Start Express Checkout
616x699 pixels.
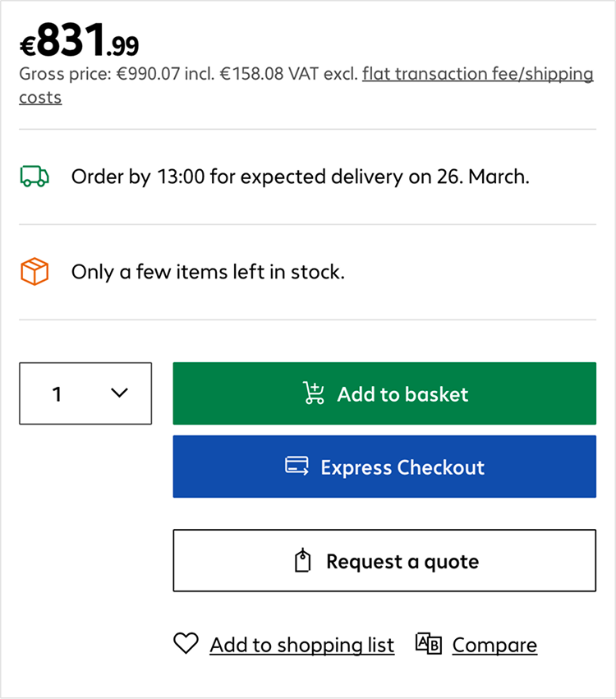(384, 467)
